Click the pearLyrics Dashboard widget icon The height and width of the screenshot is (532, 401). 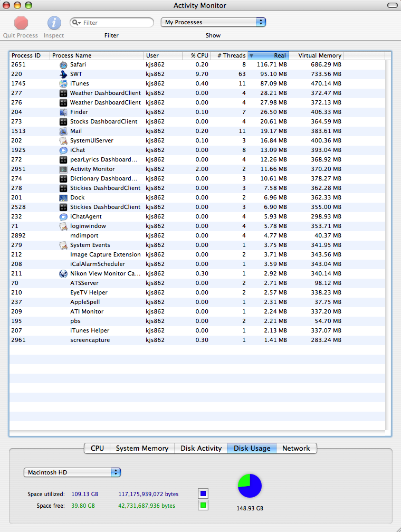(x=63, y=160)
